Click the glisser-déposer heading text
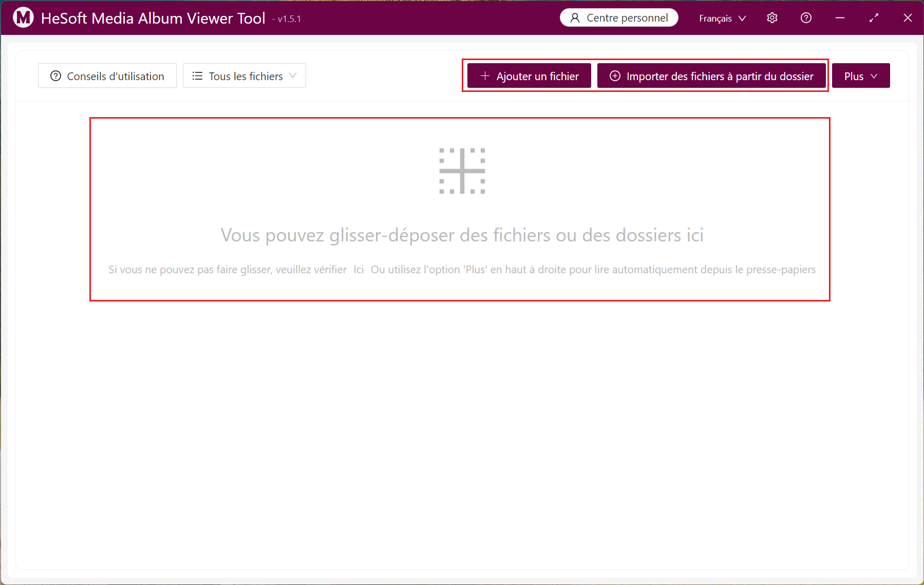The height and width of the screenshot is (585, 924). tap(462, 235)
